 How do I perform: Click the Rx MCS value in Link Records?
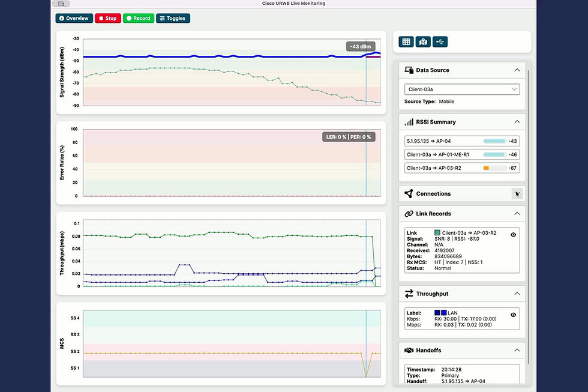tap(458, 262)
